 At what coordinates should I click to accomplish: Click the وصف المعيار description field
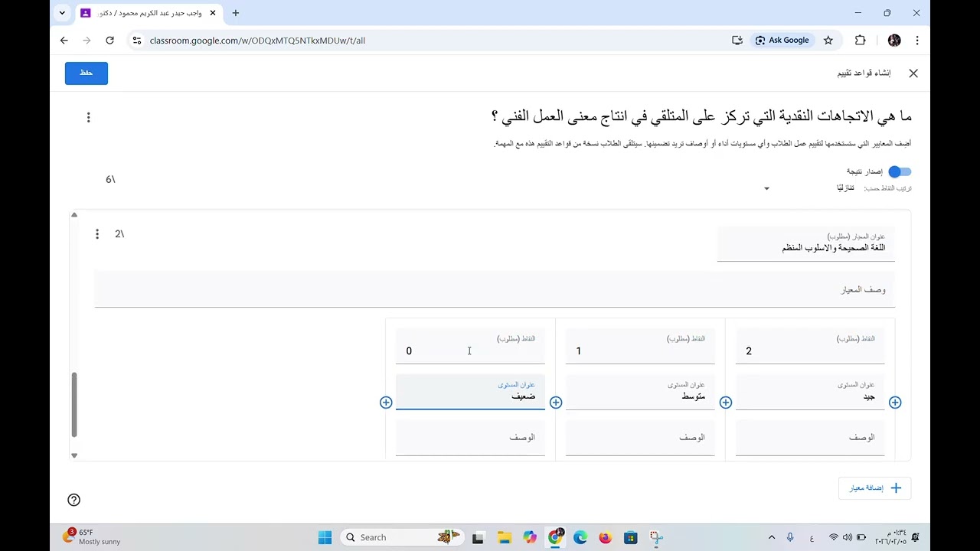click(495, 289)
